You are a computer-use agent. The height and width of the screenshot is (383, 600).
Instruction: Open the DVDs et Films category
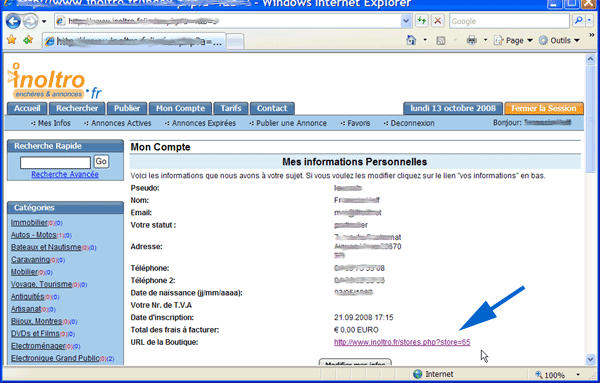pos(35,333)
